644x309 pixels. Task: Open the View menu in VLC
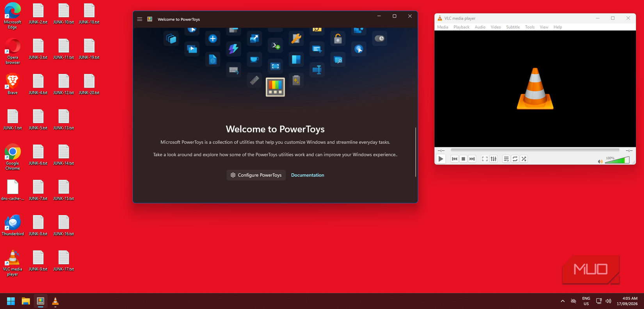(544, 27)
